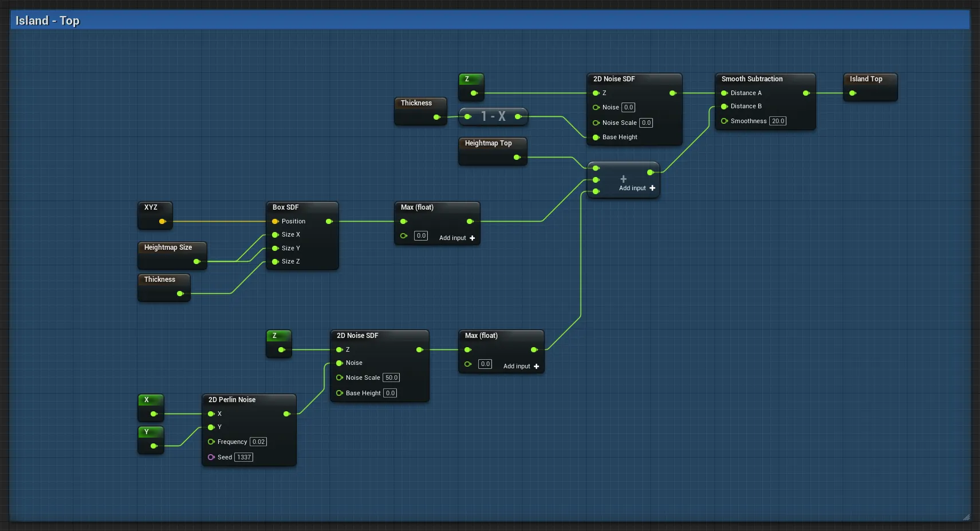Click the Distance B input pin
980x531 pixels.
[x=725, y=107]
